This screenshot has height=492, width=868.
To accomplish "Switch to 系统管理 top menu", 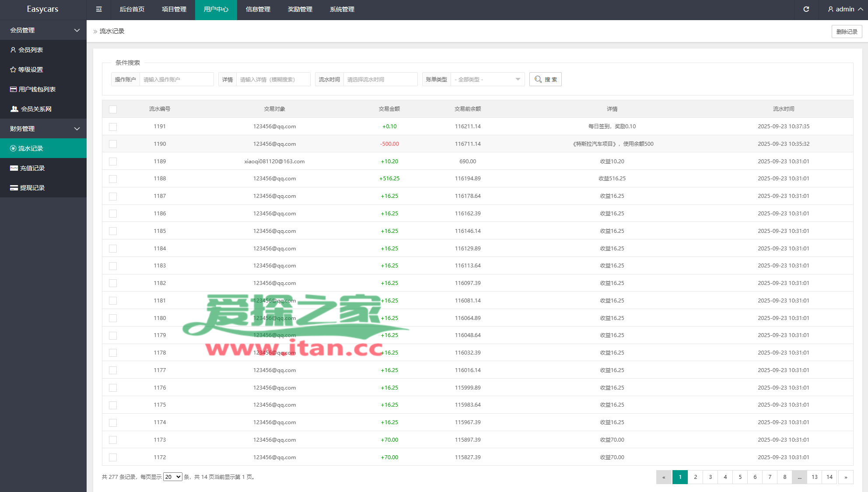I will 342,9.
